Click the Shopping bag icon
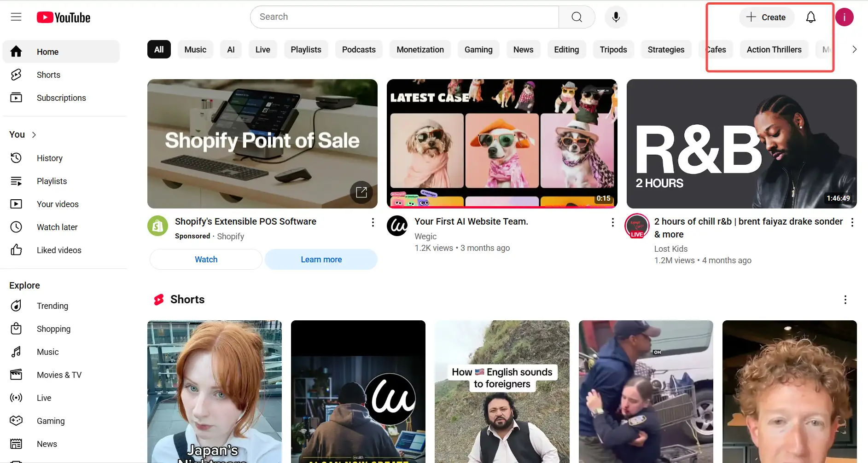Image resolution: width=868 pixels, height=463 pixels. pyautogui.click(x=16, y=329)
